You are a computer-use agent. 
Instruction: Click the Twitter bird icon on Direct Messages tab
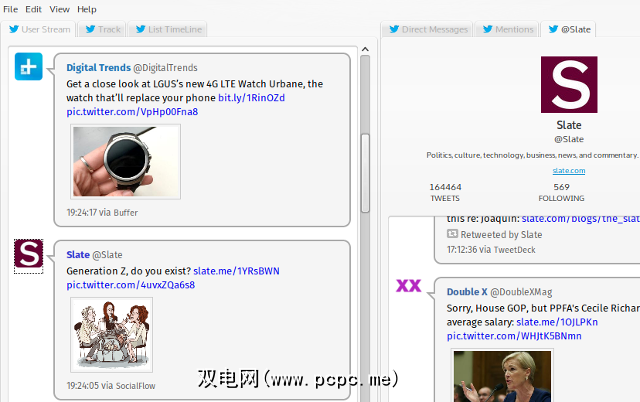[x=394, y=29]
